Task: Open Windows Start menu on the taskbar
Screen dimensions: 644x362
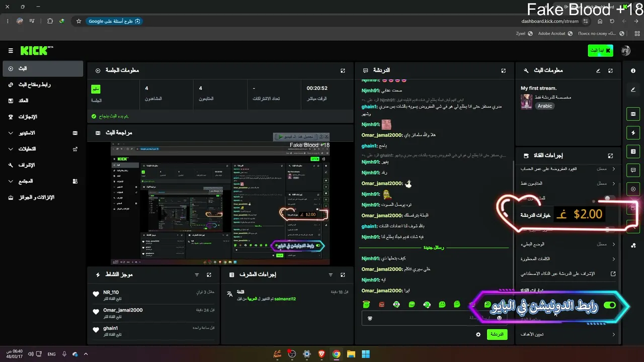Action: coord(366,354)
